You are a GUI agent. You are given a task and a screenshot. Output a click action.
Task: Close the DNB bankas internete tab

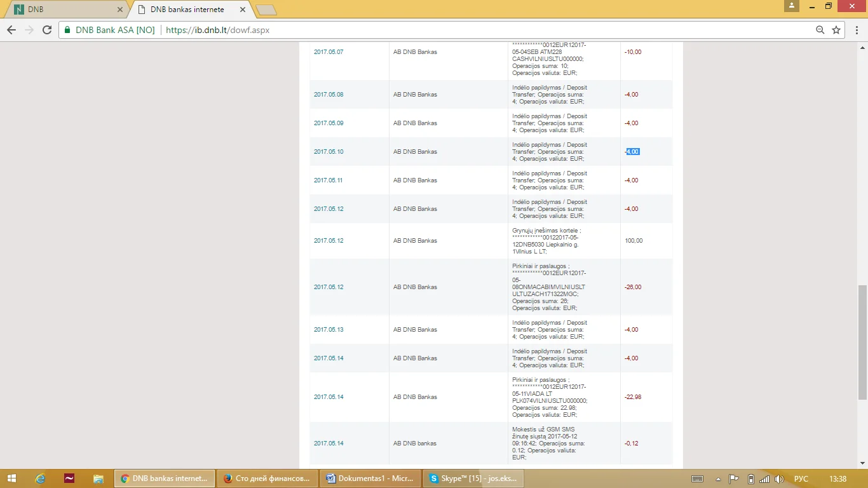pos(241,10)
